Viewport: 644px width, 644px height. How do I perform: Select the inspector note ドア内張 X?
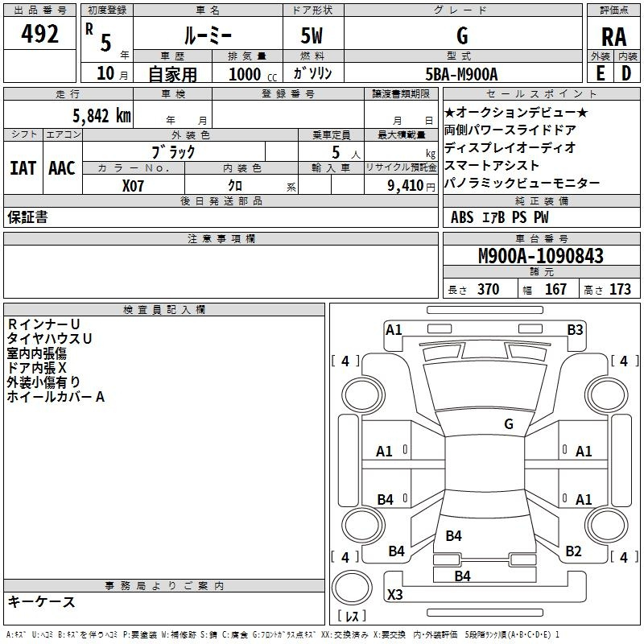[x=36, y=368]
